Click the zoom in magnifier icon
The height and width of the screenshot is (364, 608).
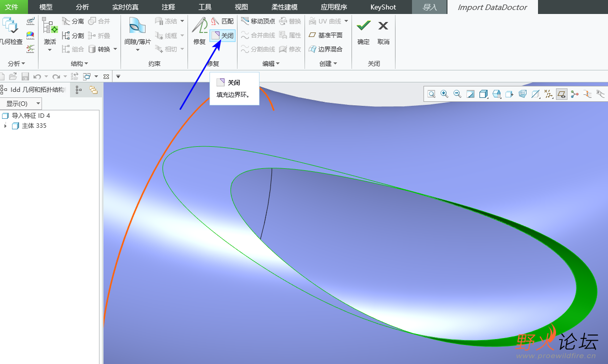pyautogui.click(x=444, y=93)
